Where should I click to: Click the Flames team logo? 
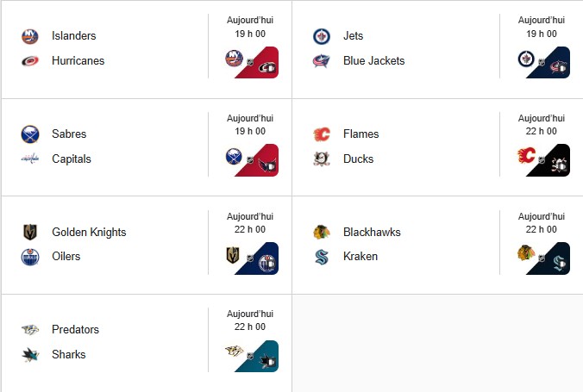322,134
